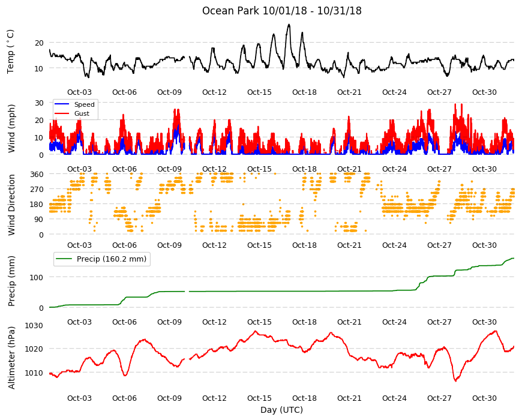This screenshot has width=522, height=420.
Task: Click Oct-06 tick under wind direction chart
Action: click(125, 245)
